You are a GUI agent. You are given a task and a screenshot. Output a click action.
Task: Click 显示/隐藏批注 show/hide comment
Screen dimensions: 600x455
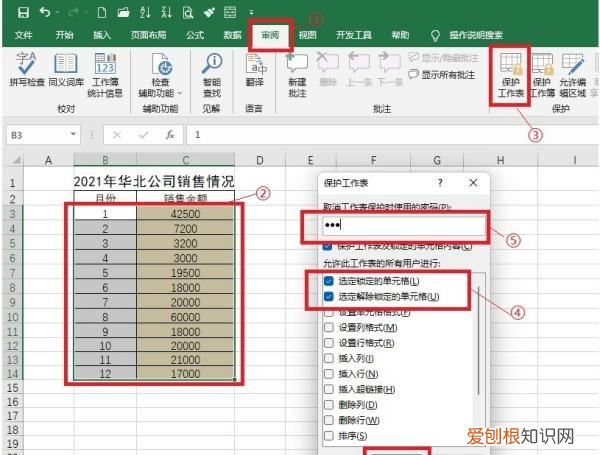(x=443, y=58)
